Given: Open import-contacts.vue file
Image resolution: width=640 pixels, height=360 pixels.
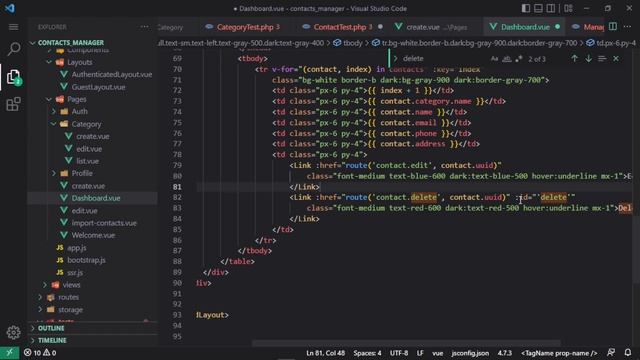Looking at the screenshot, I should point(104,223).
